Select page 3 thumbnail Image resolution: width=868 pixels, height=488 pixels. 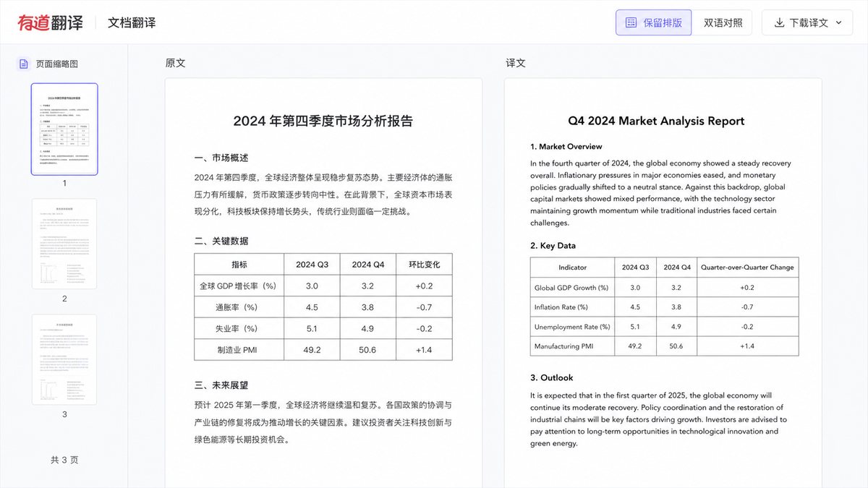click(64, 359)
